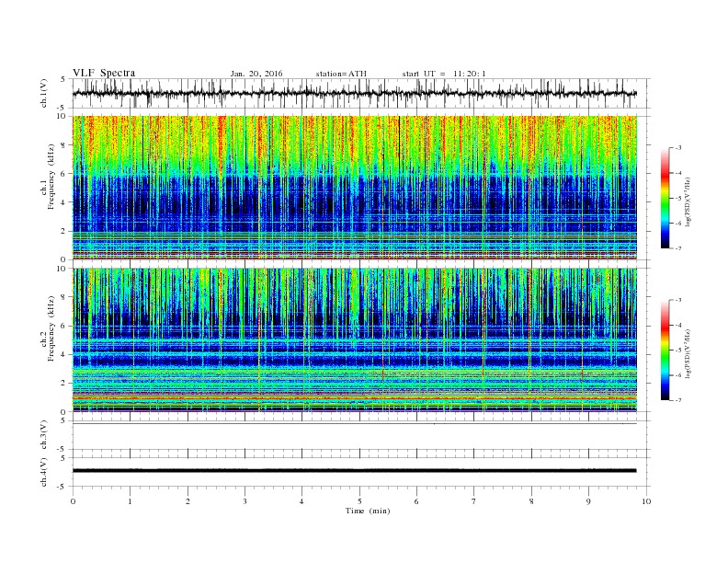This screenshot has width=728, height=563.
Task: Click the "ch.3(V)" axis label
Action: pos(44,435)
